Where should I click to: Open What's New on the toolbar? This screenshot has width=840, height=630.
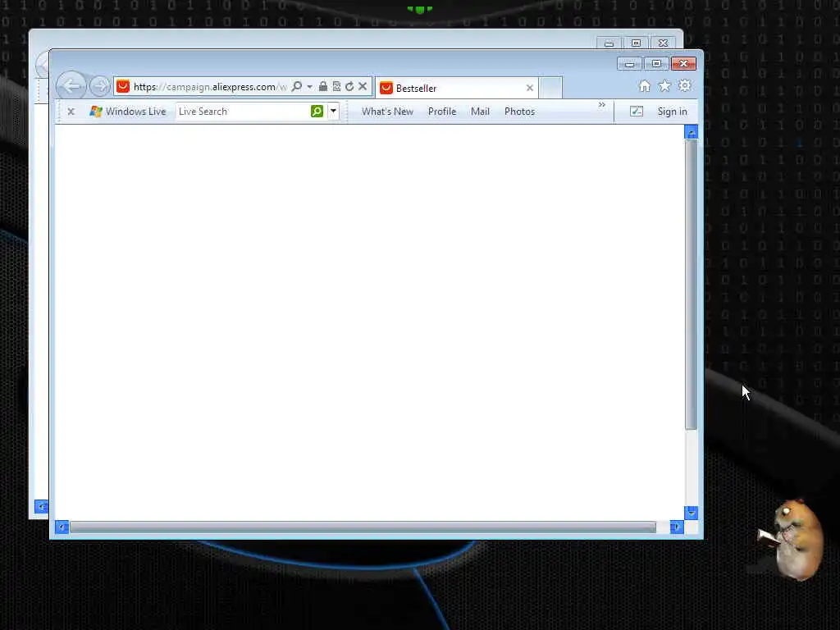tap(387, 112)
